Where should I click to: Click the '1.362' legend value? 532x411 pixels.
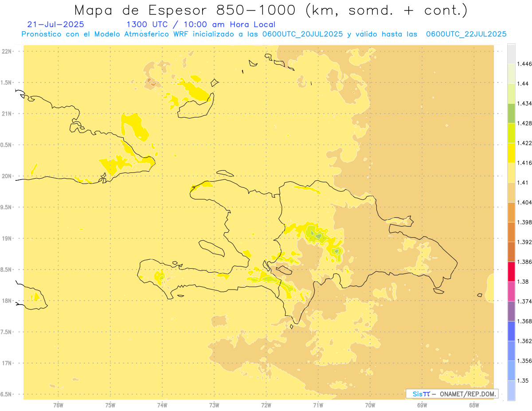tap(524, 341)
